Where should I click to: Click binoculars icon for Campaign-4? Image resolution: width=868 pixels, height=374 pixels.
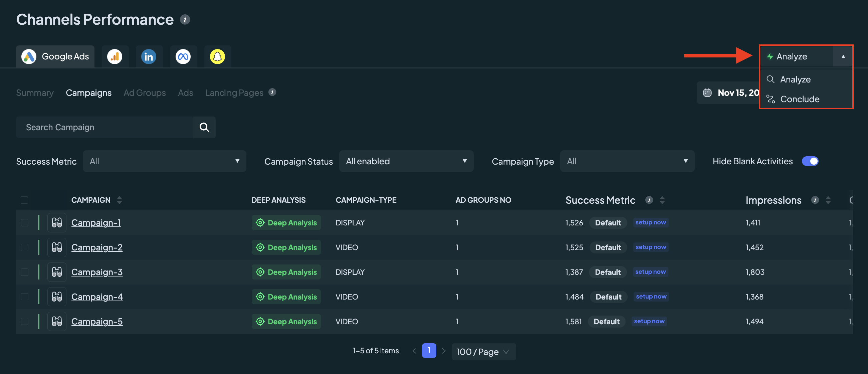(57, 297)
